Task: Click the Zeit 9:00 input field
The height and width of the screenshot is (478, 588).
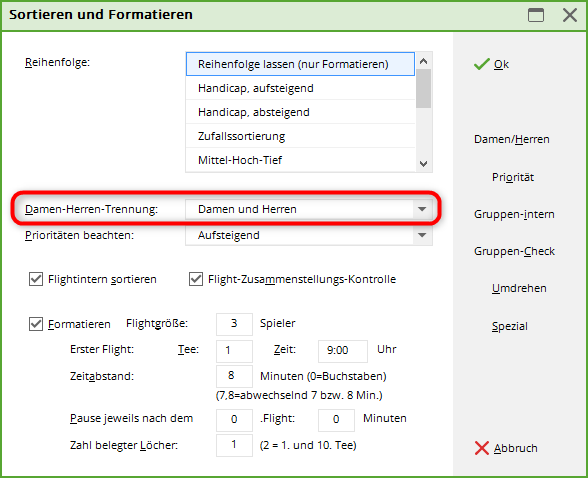Action: tap(343, 351)
